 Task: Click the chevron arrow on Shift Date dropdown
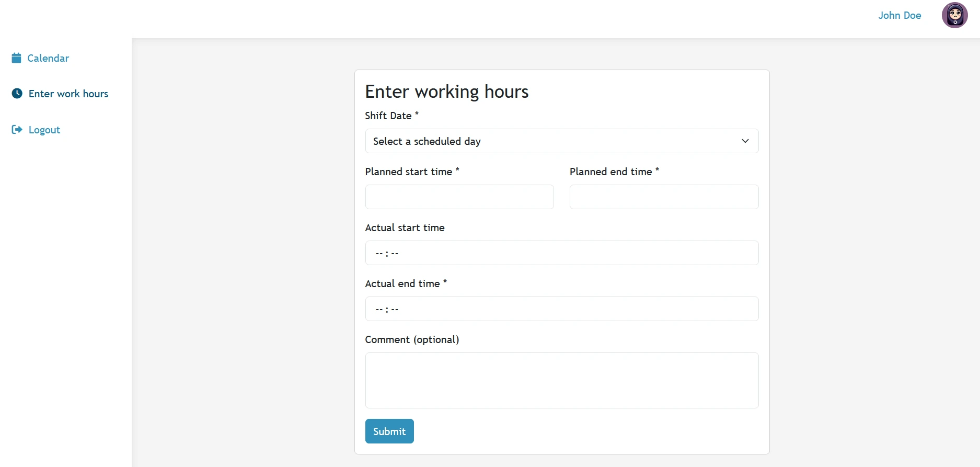coord(745,141)
